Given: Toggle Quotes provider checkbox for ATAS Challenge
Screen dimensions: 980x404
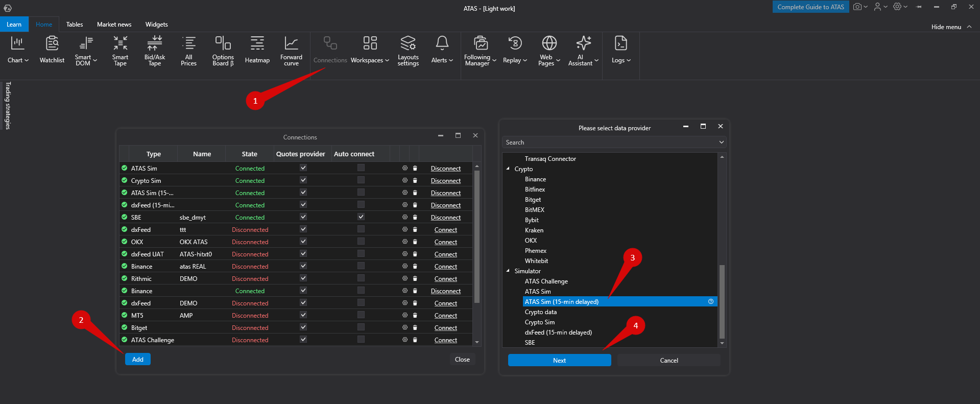Looking at the screenshot, I should (x=303, y=340).
